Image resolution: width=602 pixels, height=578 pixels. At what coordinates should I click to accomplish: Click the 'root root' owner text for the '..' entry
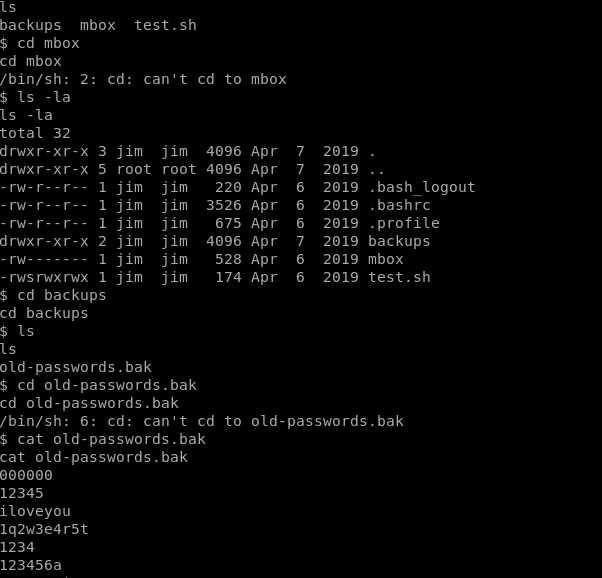156,169
